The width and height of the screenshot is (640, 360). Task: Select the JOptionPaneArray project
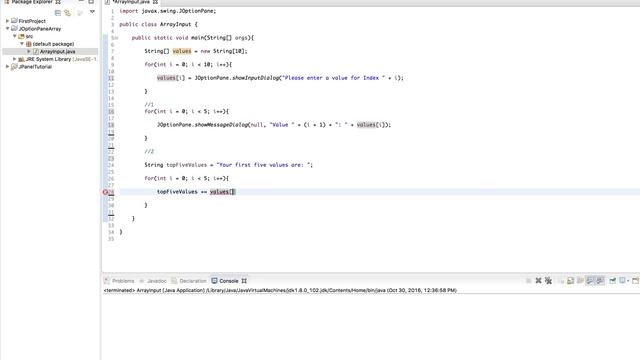tap(40, 29)
